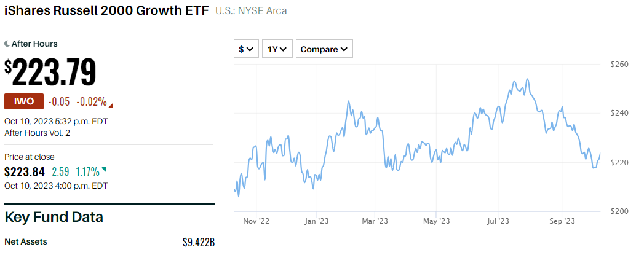Click the Jul '23 chart axis label
Viewport: 644px width, 255px height.
point(498,221)
